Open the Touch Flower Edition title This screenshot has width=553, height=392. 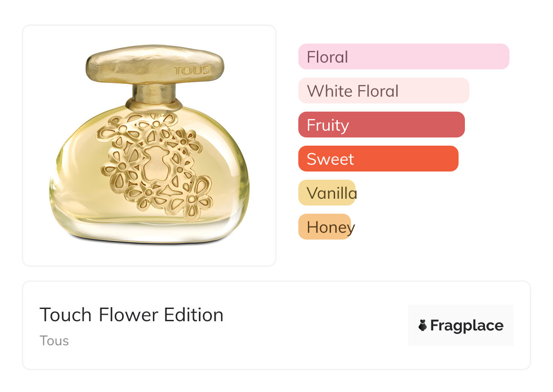(x=131, y=315)
